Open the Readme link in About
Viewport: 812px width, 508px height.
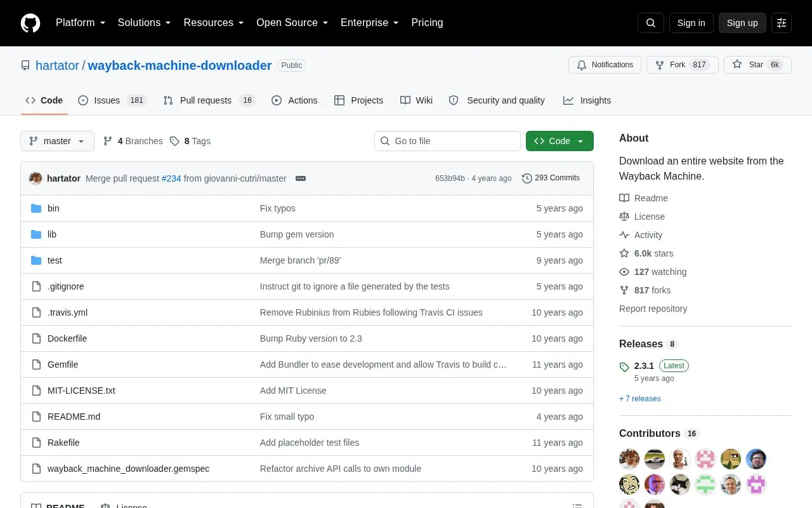[x=643, y=198]
